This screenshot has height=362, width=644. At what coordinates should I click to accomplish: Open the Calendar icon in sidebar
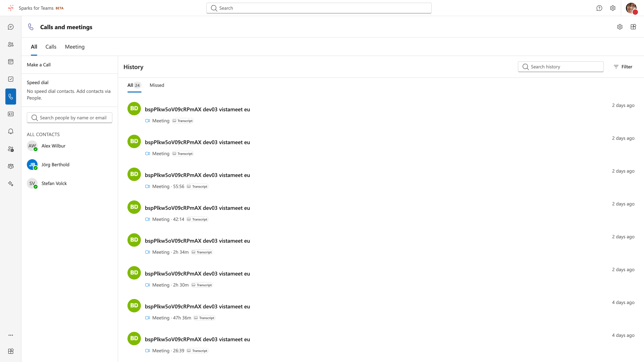(11, 62)
